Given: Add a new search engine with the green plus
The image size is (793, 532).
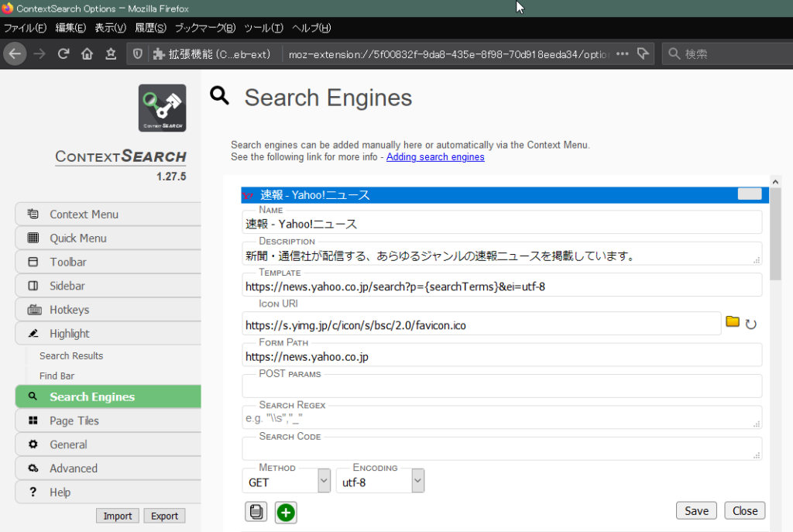Looking at the screenshot, I should 285,512.
